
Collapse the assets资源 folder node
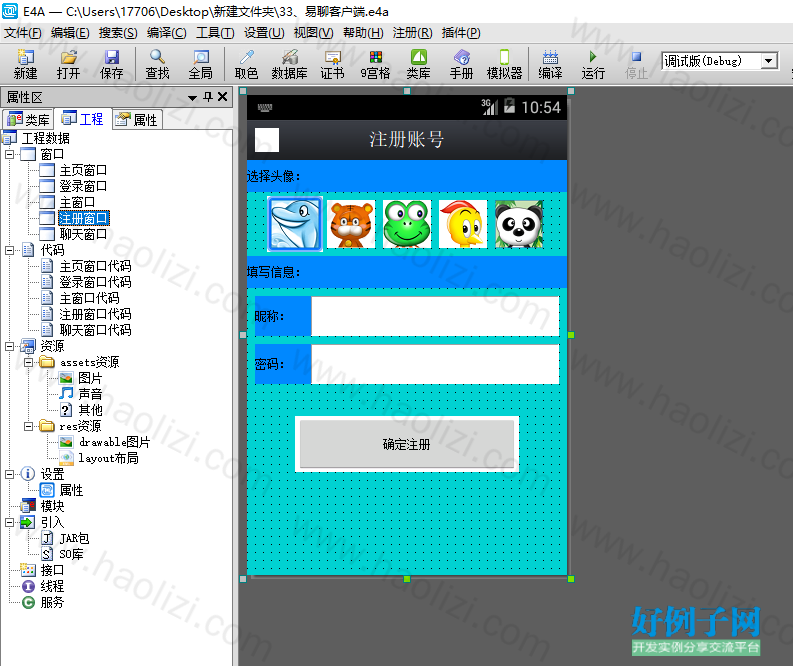click(29, 362)
